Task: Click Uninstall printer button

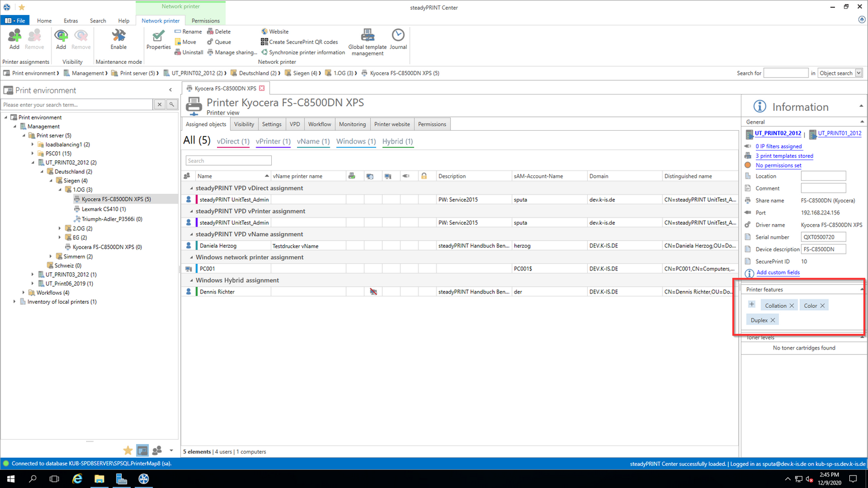Action: click(189, 52)
